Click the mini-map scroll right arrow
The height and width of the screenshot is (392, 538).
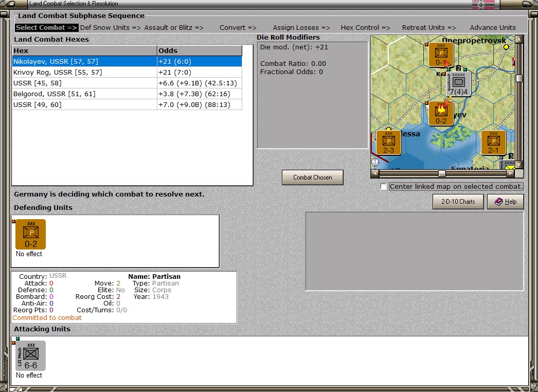(x=511, y=174)
